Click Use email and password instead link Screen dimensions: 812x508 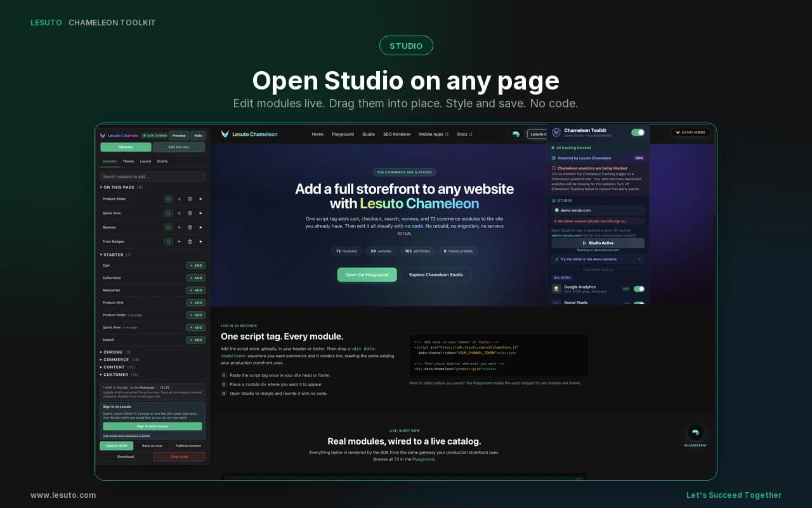click(126, 436)
